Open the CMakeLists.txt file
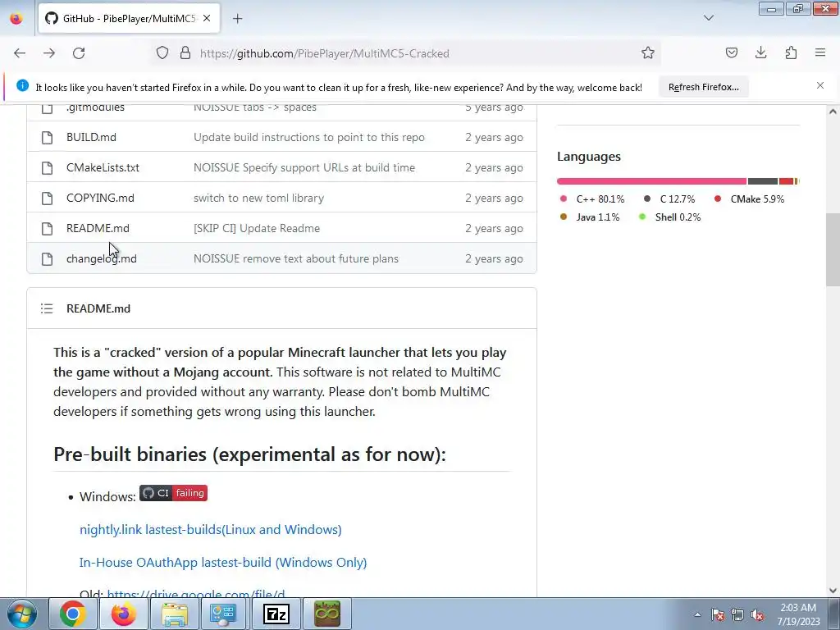Viewport: 840px width, 630px height. coord(103,167)
